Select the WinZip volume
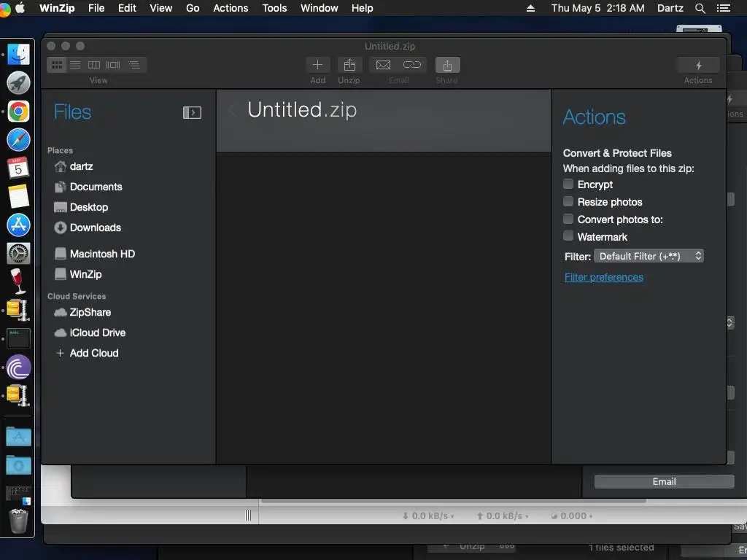Image resolution: width=747 pixels, height=560 pixels. coord(85,274)
